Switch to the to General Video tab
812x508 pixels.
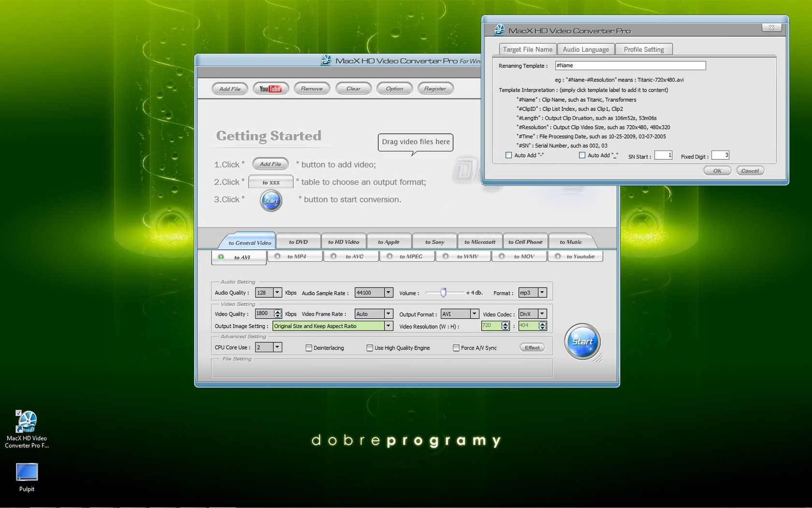(x=249, y=242)
